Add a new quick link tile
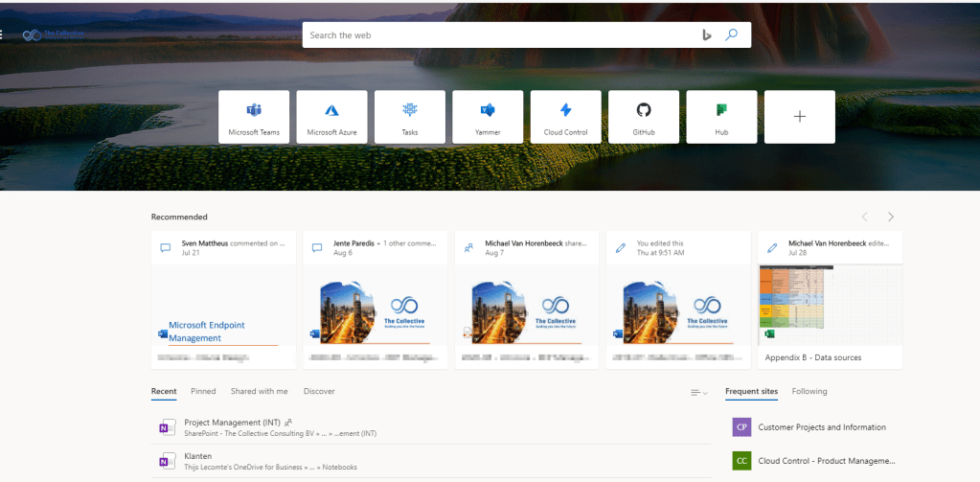Image resolution: width=980 pixels, height=482 pixels. tap(800, 117)
